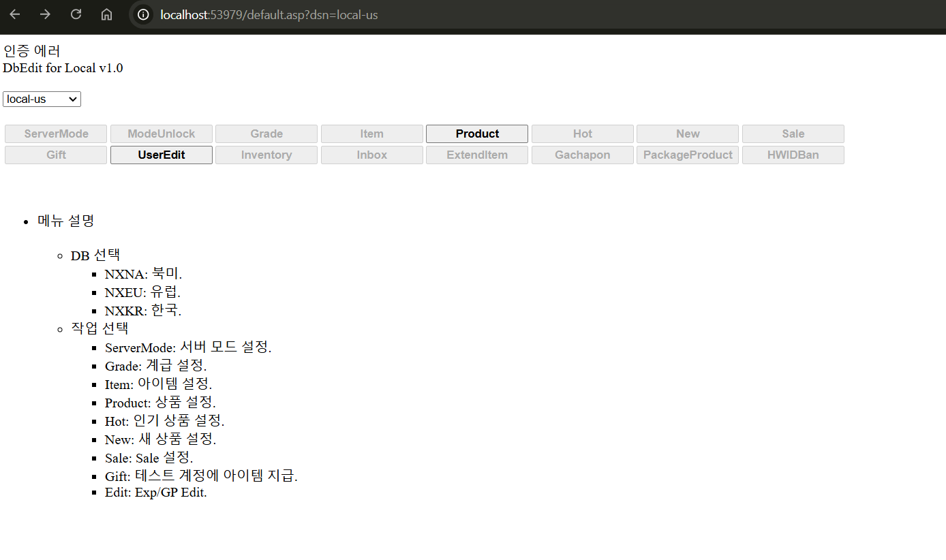The image size is (946, 560).
Task: Click the Item button
Action: coord(372,134)
